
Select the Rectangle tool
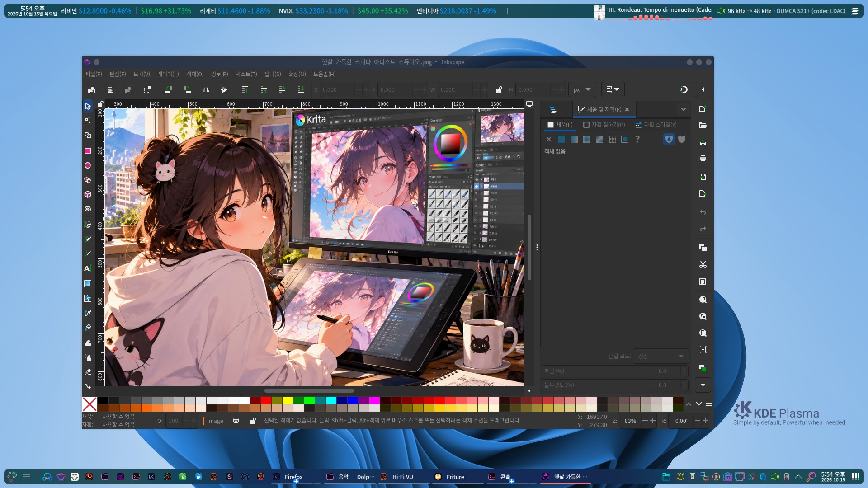(88, 151)
